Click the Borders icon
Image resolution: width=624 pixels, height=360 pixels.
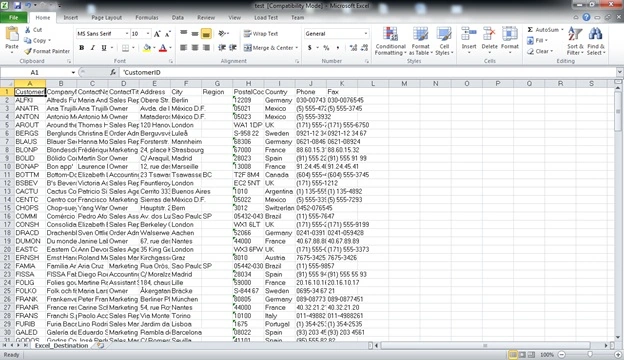[125, 48]
